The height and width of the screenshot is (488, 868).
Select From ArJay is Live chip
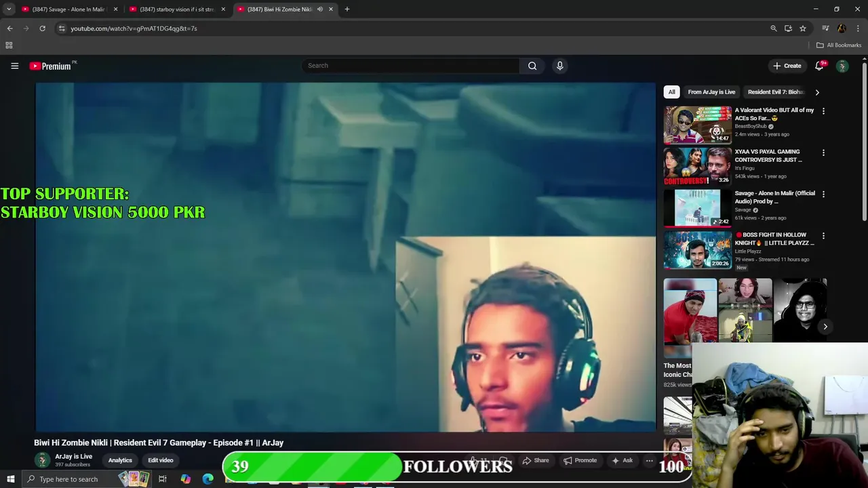711,92
